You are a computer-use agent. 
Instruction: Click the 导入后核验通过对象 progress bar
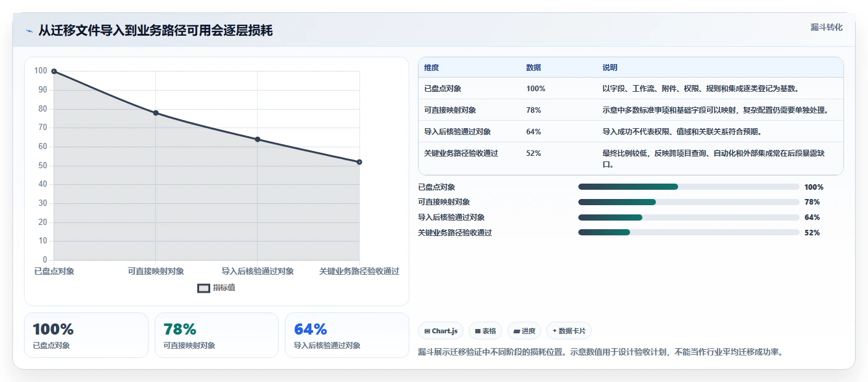pyautogui.click(x=689, y=217)
